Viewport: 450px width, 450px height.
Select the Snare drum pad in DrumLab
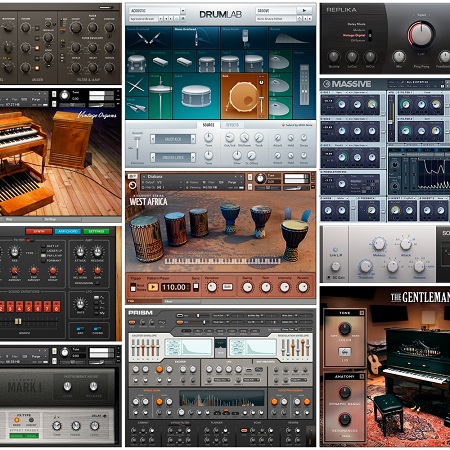[196, 96]
